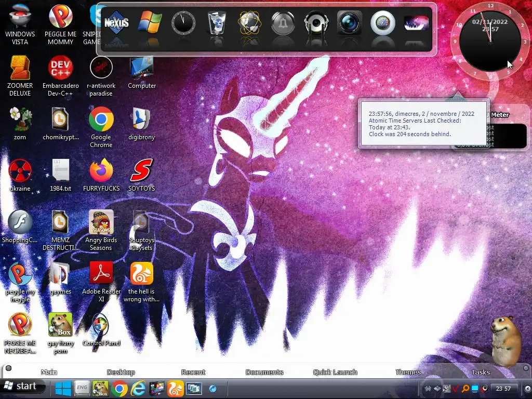Click the globe network icon in Nexus dock
532x399 pixels.
250,22
